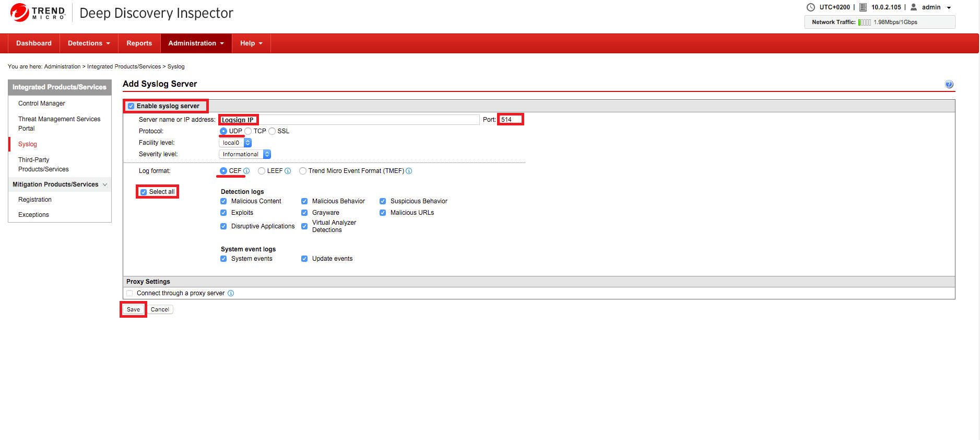Enable Connect through a proxy server
Viewport: 980px width, 440px height.
pyautogui.click(x=129, y=293)
